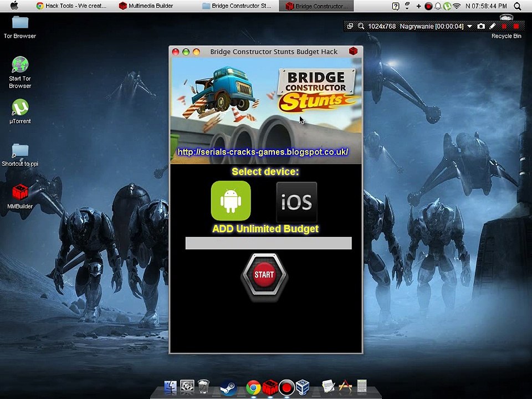Switch to Multimedia Builder taskbar tab

point(146,6)
